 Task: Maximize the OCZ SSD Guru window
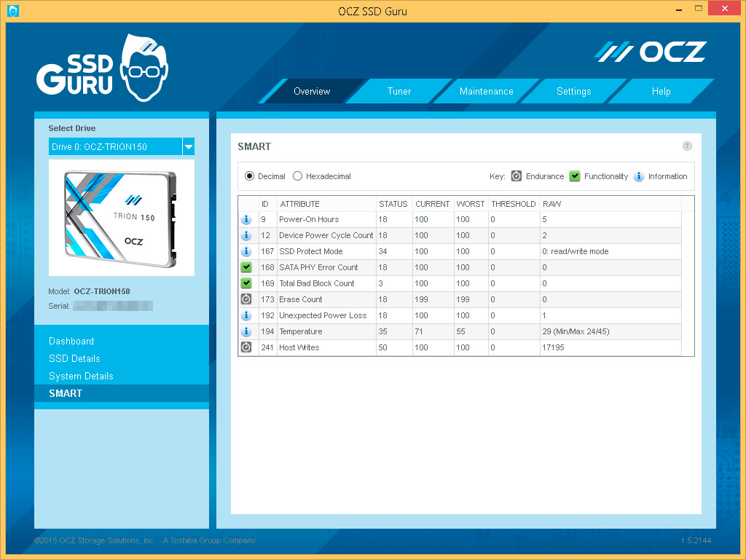point(698,9)
